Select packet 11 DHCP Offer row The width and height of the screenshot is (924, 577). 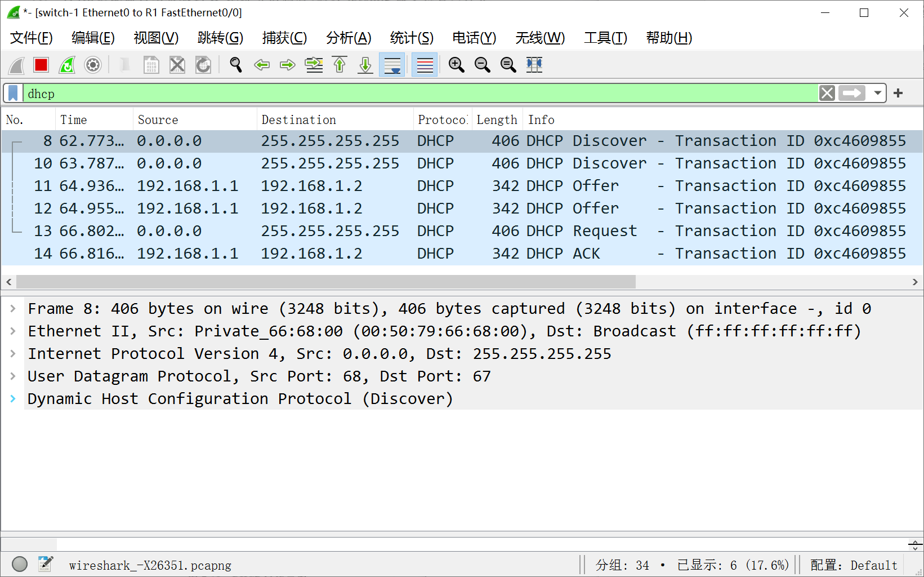[462, 186]
